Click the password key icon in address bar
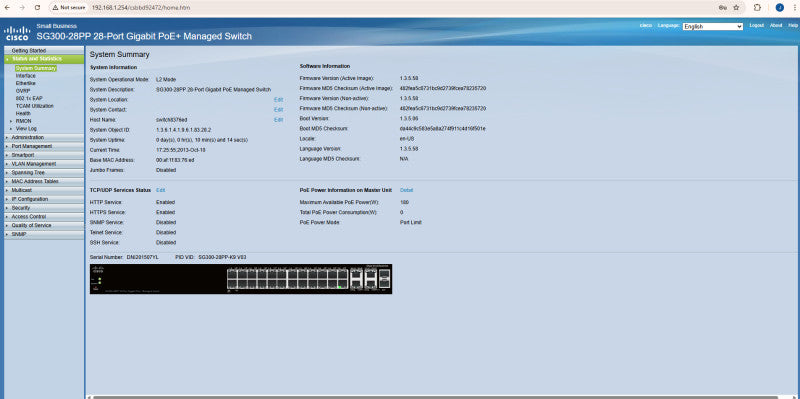800x399 pixels. click(722, 8)
